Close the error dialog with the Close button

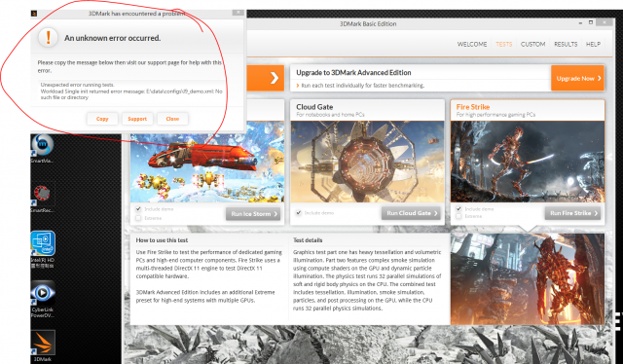[x=172, y=119]
